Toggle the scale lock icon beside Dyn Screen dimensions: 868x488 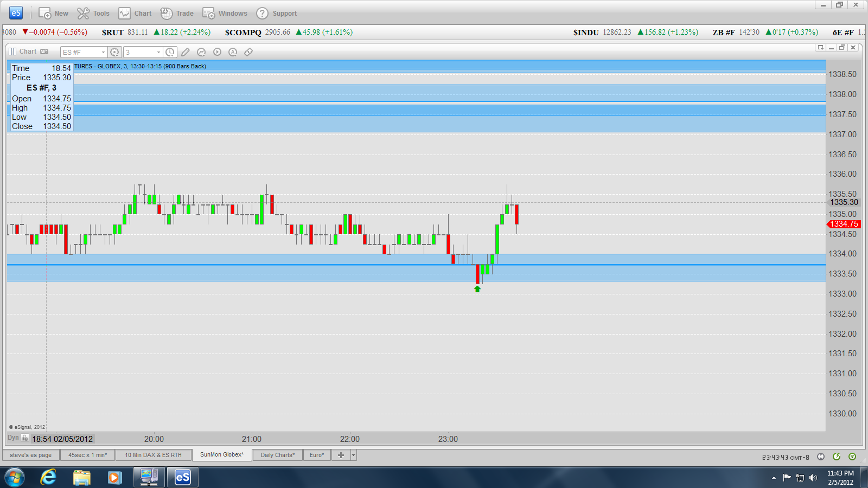pyautogui.click(x=25, y=438)
